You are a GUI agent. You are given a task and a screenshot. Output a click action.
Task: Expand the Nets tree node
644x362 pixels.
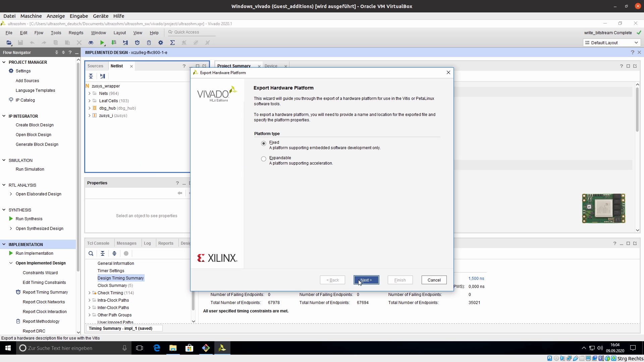coord(90,94)
